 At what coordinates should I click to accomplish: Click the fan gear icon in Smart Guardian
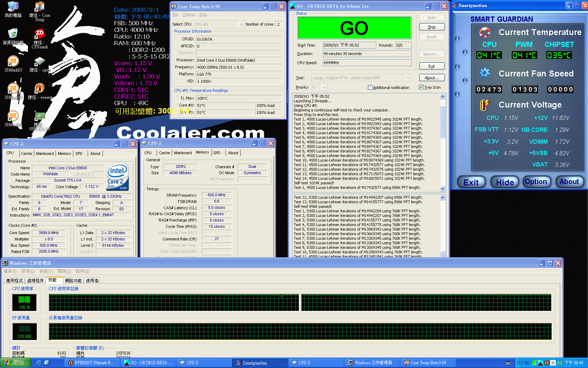point(484,73)
